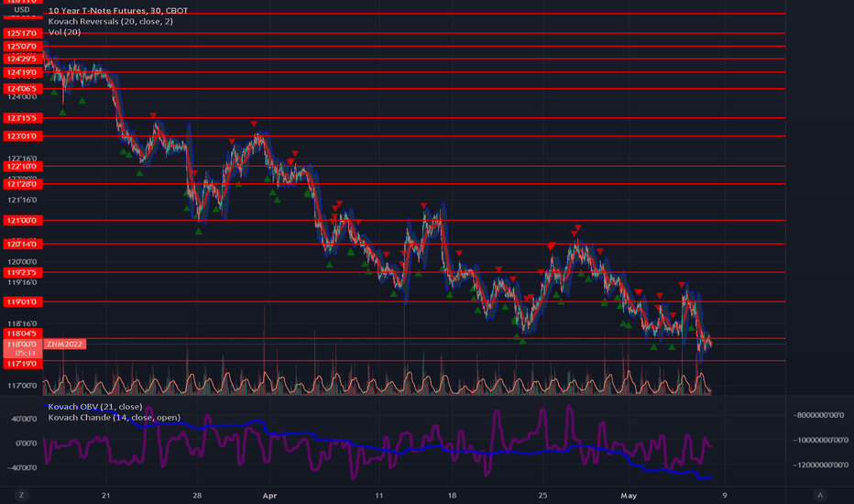Viewport: 854px width, 504px height.
Task: Click the 121'16'0 price axis value
Action: coord(22,200)
